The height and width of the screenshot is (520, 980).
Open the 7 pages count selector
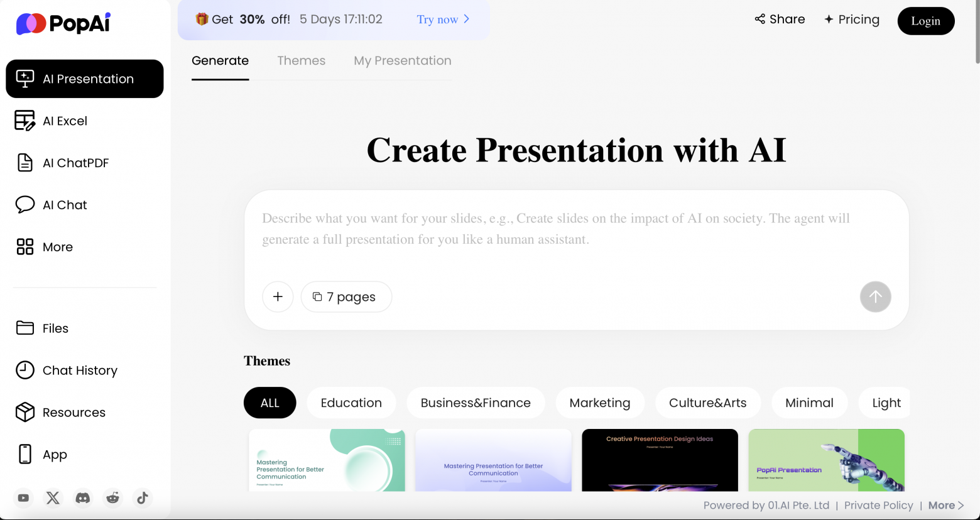click(346, 296)
